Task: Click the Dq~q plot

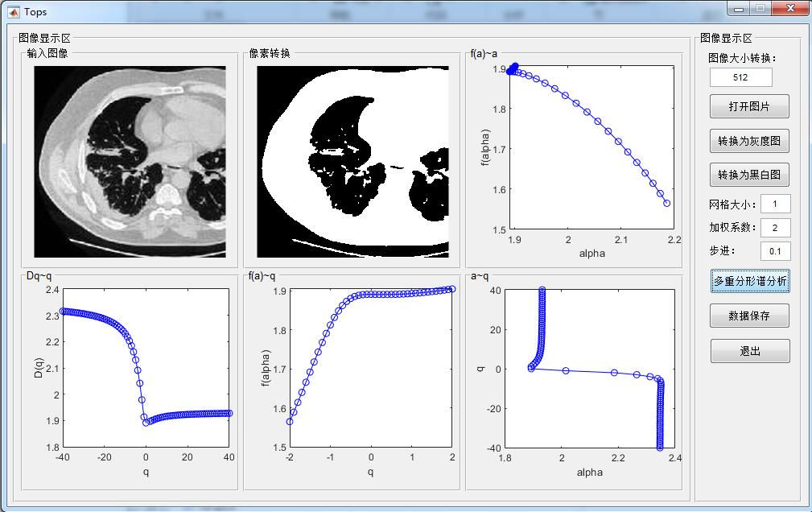Action: pyautogui.click(x=146, y=368)
